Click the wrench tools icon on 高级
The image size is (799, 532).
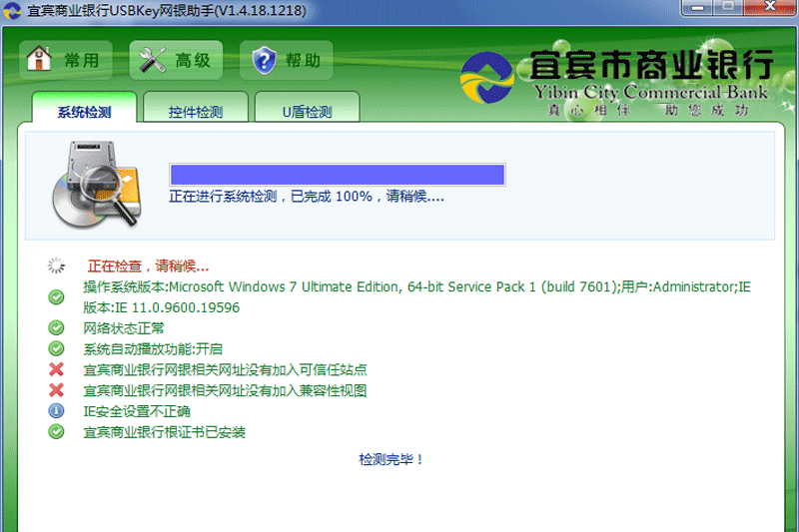coord(153,60)
